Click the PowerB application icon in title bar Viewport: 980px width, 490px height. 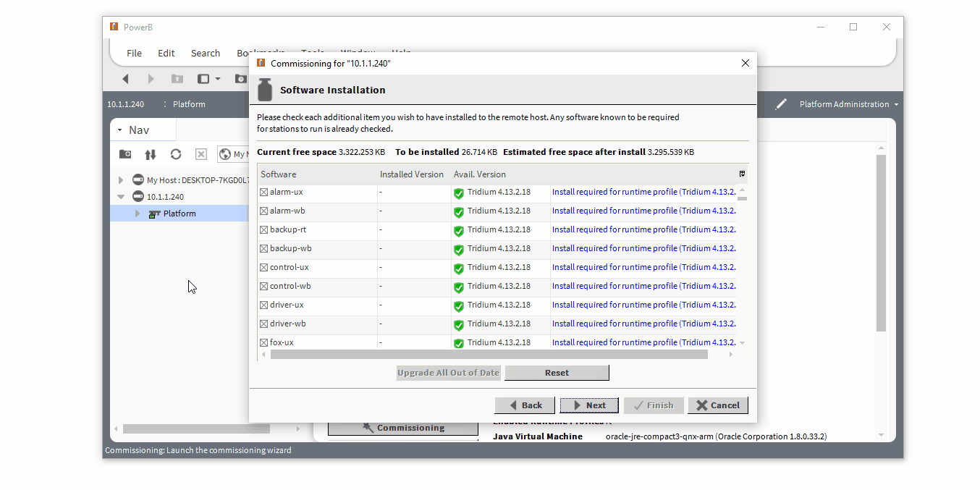point(114,27)
